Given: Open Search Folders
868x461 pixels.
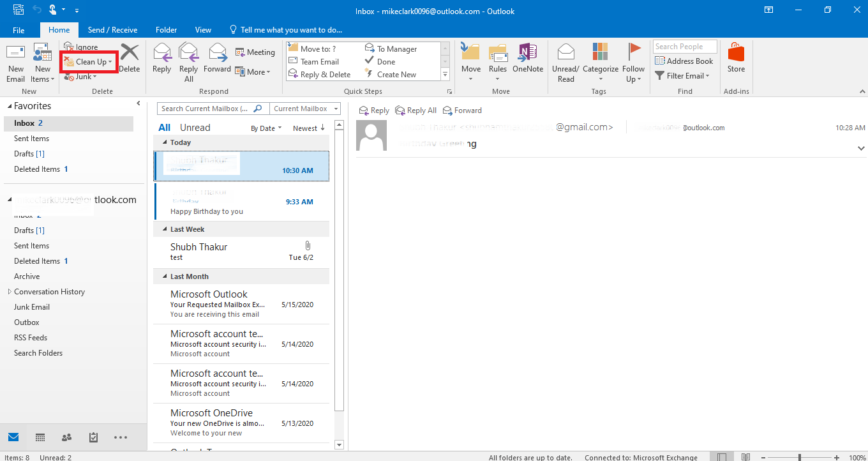Looking at the screenshot, I should 38,353.
